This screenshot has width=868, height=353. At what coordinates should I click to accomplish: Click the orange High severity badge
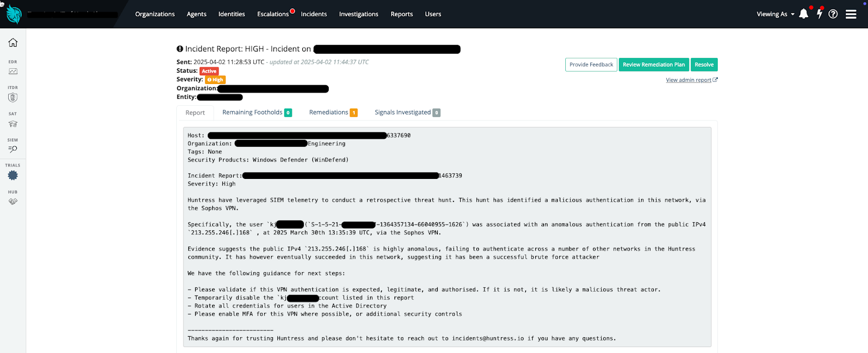click(215, 80)
